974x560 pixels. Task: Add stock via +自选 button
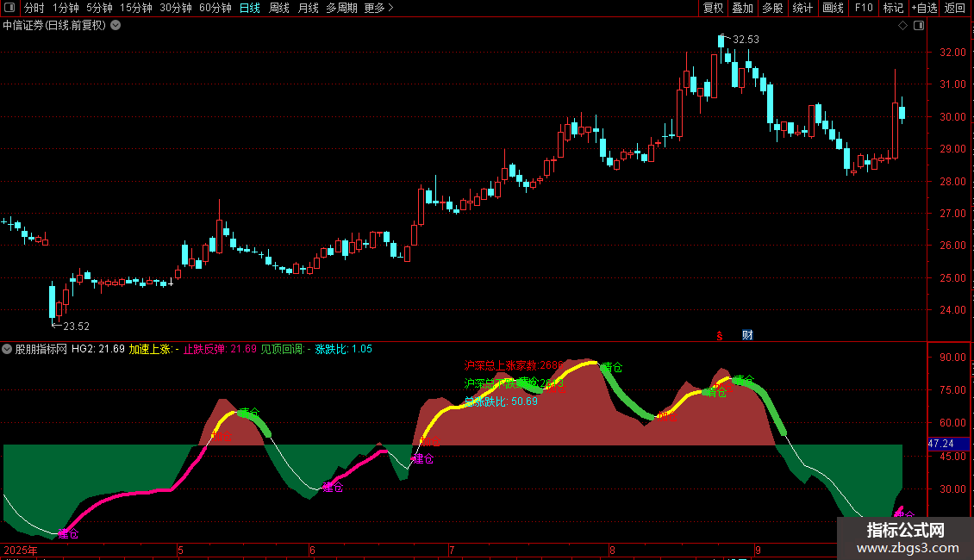(x=924, y=8)
